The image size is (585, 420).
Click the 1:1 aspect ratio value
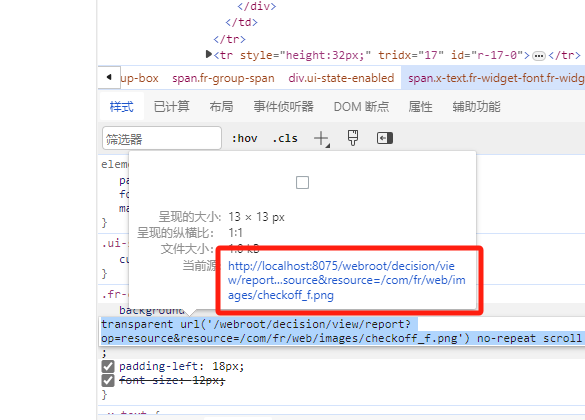point(235,233)
